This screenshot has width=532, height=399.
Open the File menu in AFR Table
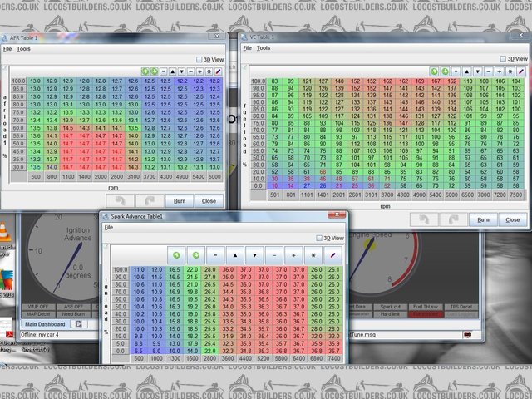coord(7,48)
